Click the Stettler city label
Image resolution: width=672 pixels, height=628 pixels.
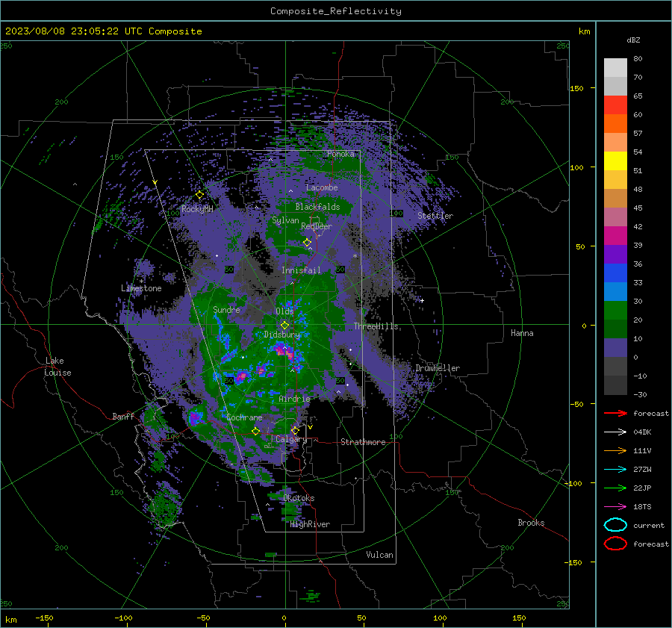coord(435,216)
